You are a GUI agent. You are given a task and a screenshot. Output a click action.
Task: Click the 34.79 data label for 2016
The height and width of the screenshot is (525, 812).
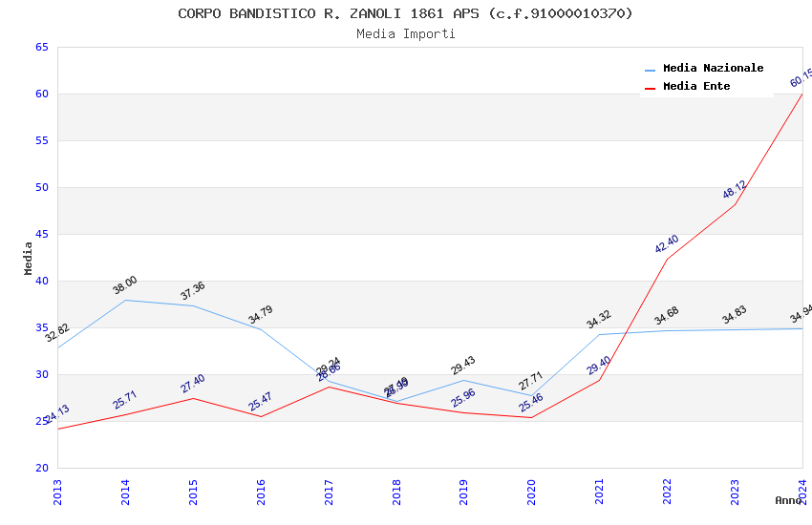click(261, 315)
